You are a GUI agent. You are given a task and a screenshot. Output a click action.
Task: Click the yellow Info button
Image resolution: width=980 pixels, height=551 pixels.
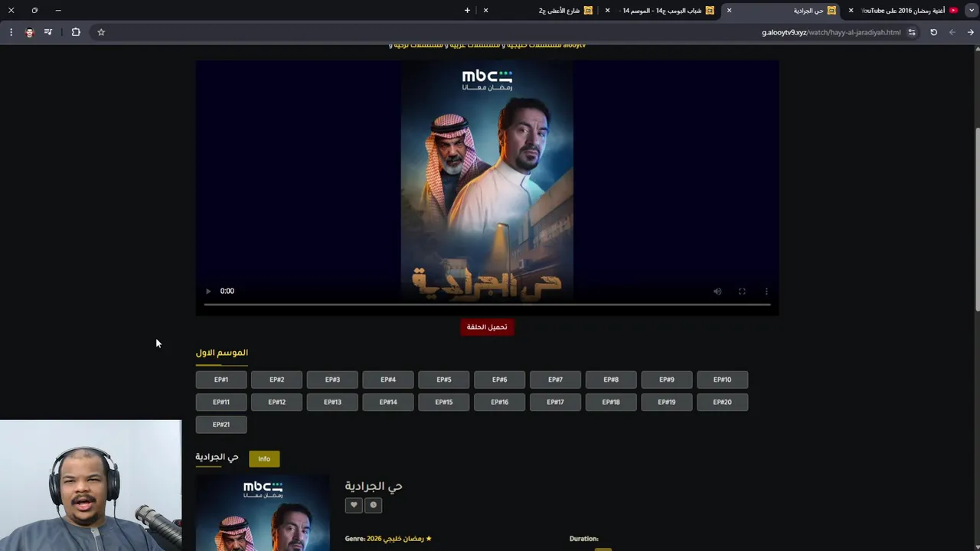(264, 459)
